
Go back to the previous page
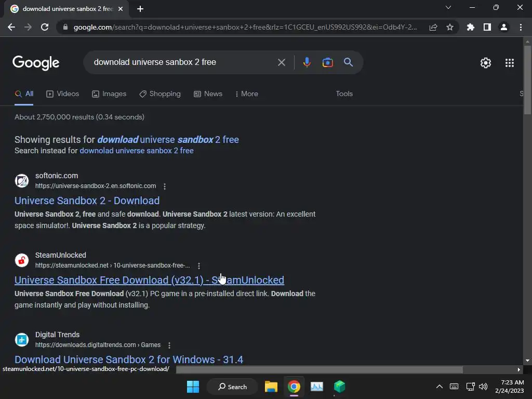(11, 27)
